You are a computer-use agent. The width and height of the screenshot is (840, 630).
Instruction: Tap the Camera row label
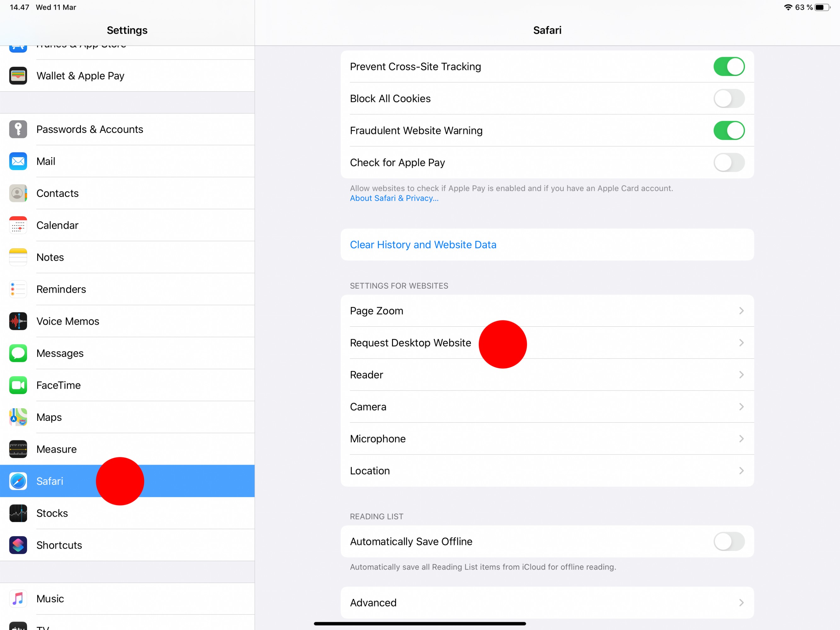click(x=368, y=407)
